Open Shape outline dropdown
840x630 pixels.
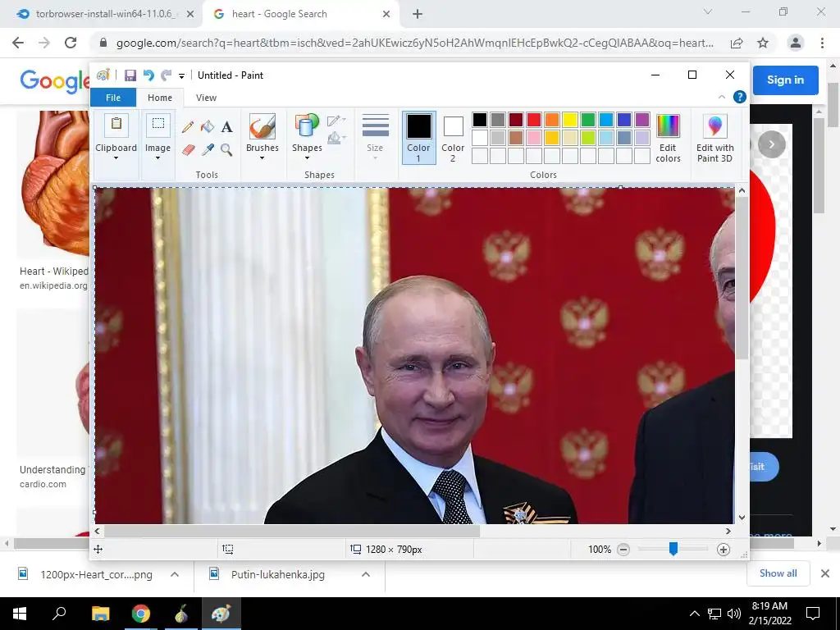[x=337, y=121]
